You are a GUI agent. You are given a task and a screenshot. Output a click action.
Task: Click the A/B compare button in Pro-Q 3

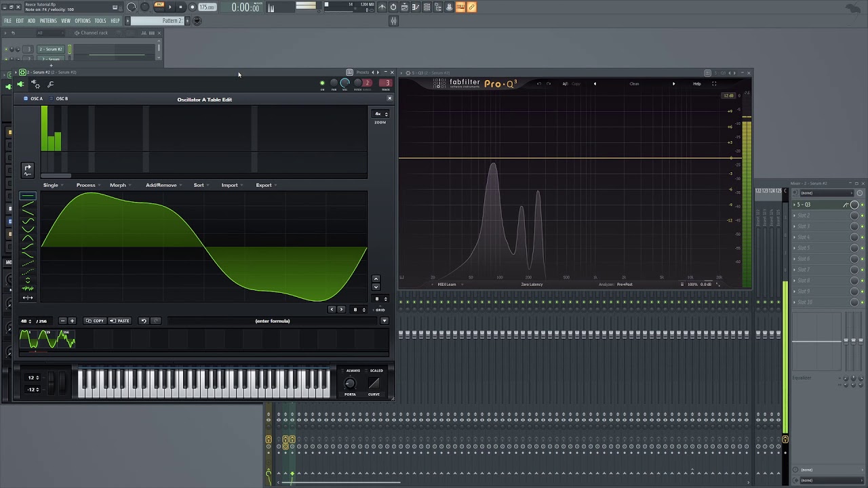565,84
